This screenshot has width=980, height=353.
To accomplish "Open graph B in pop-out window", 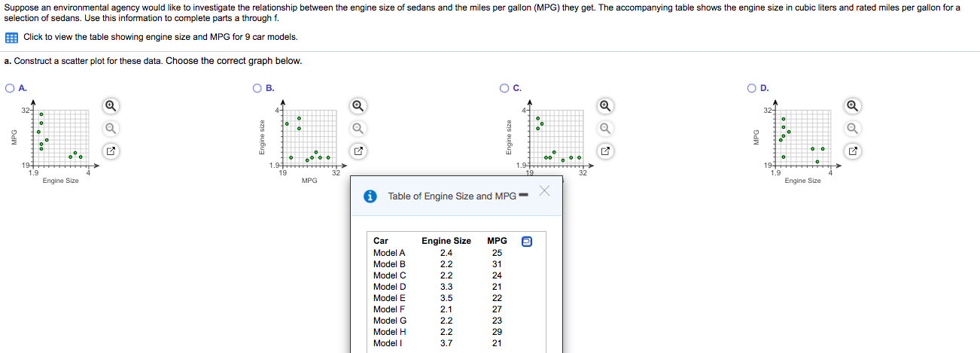I will [358, 151].
